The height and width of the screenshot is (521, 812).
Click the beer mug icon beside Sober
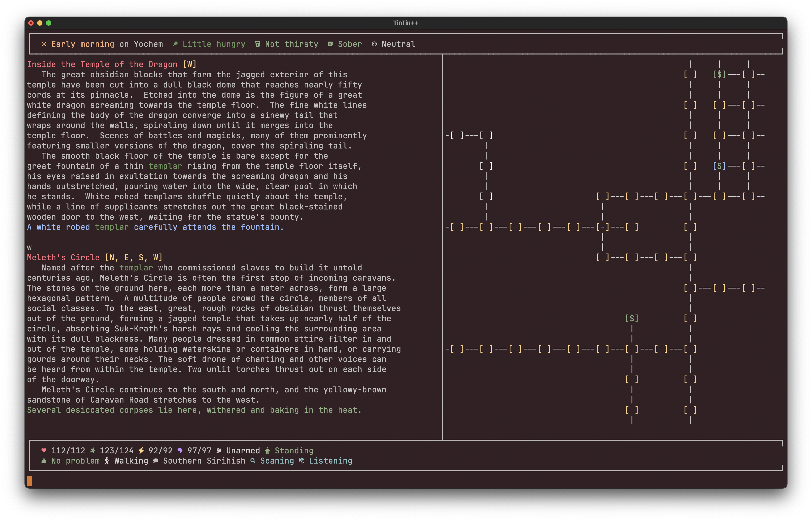[x=330, y=44]
